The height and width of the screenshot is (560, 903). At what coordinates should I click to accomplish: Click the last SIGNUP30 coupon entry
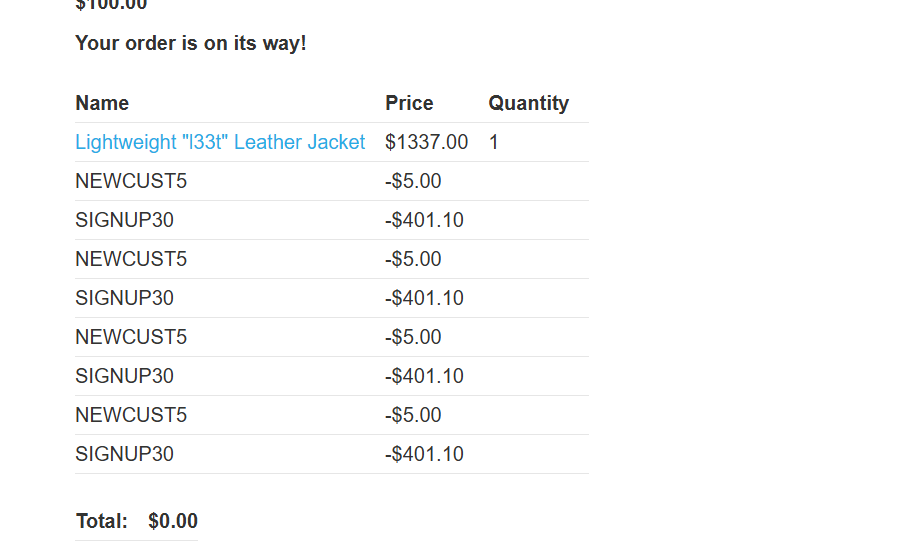pyautogui.click(x=124, y=454)
